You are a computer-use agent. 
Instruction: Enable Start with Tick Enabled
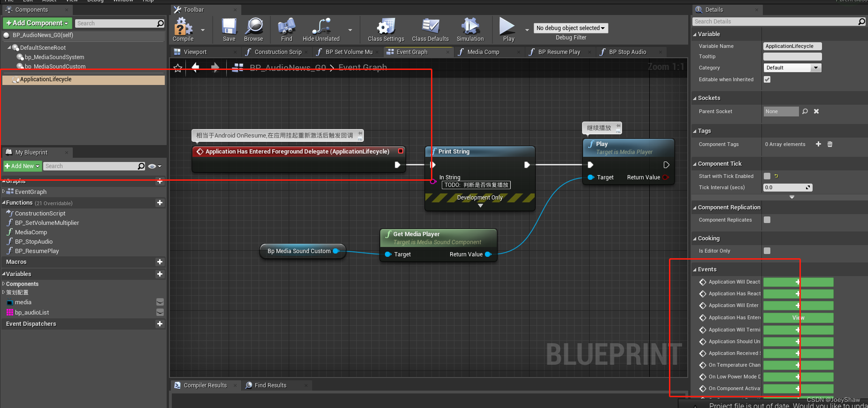point(767,176)
